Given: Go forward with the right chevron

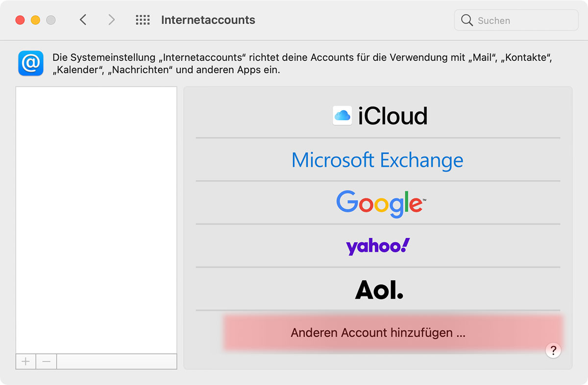Looking at the screenshot, I should [112, 20].
